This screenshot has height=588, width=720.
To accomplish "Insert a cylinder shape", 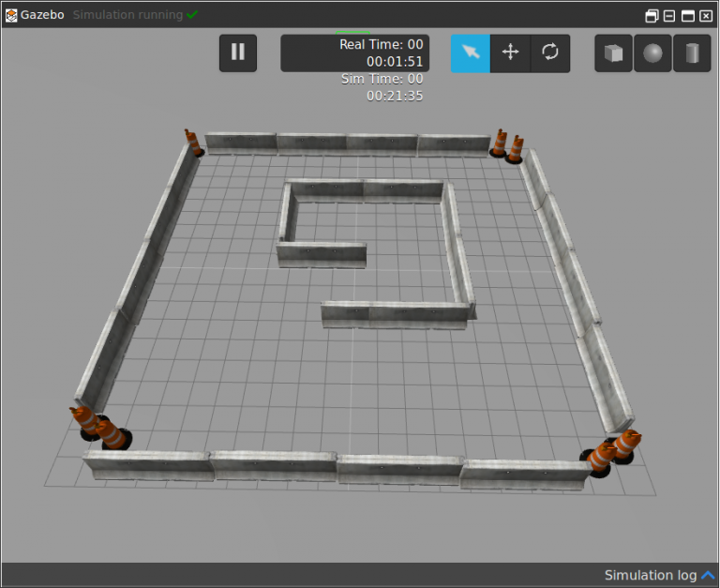I will pyautogui.click(x=692, y=53).
